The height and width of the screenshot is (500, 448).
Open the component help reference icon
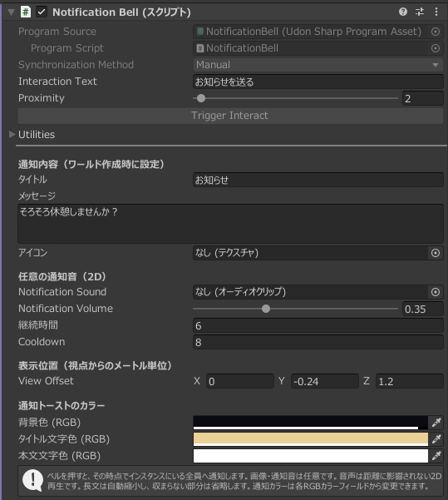click(x=403, y=12)
